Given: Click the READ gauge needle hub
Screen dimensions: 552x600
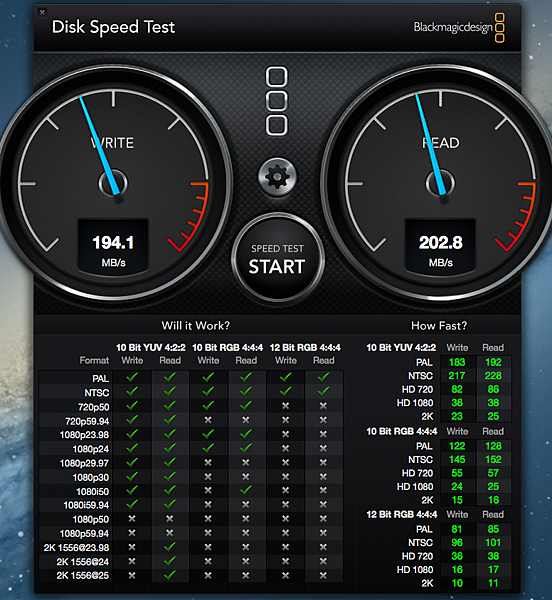Looking at the screenshot, I should point(440,183).
